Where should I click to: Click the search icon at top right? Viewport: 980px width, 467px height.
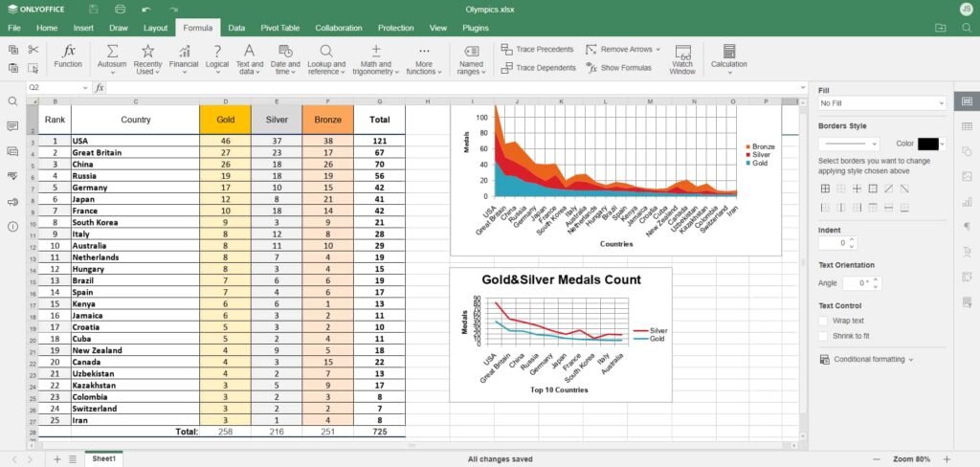click(967, 28)
